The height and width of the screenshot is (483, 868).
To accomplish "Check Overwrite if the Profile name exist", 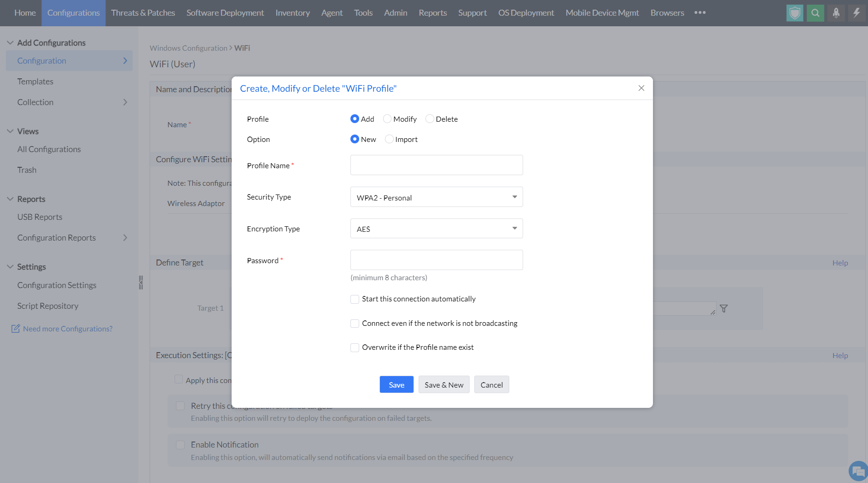I will point(355,348).
